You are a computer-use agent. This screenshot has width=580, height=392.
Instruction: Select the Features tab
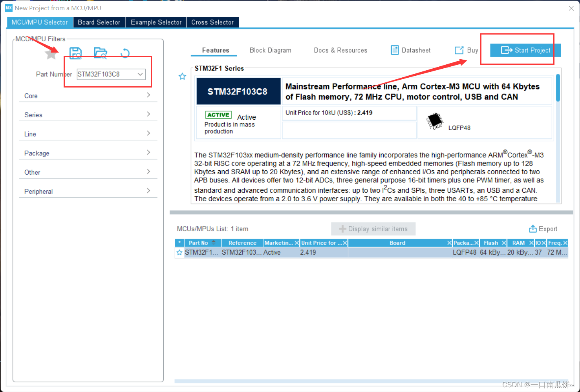(x=216, y=50)
